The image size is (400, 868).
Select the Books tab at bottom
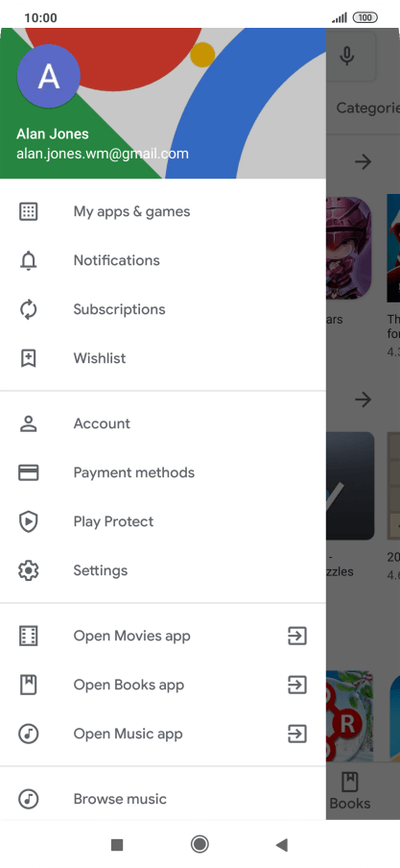click(x=350, y=791)
